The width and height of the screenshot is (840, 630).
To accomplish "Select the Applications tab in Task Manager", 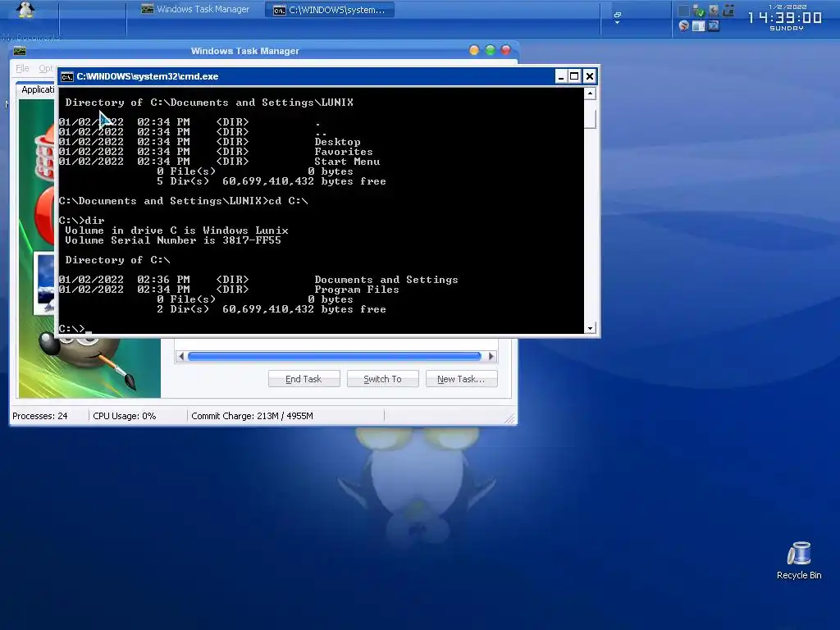I will click(x=37, y=89).
